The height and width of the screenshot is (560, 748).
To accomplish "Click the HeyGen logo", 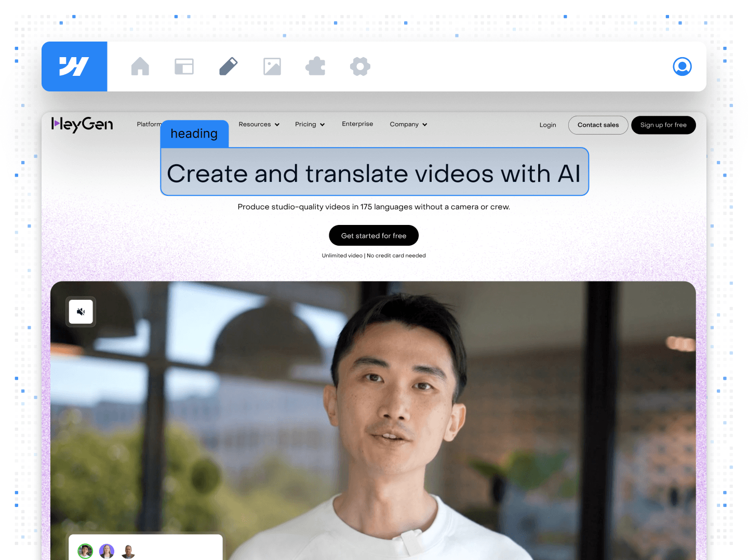I will point(82,125).
